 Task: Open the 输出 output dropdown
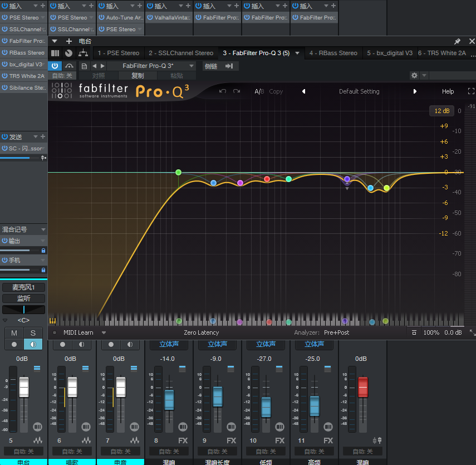[43, 241]
